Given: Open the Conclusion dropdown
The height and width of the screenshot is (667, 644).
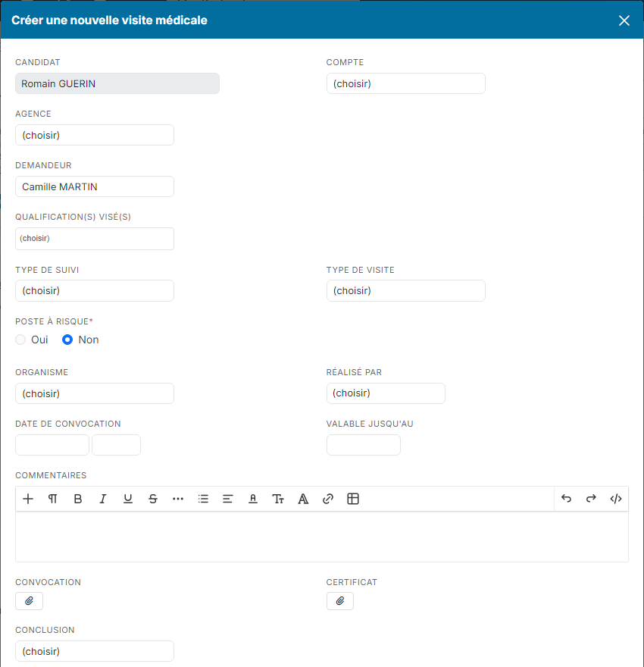Looking at the screenshot, I should (95, 651).
